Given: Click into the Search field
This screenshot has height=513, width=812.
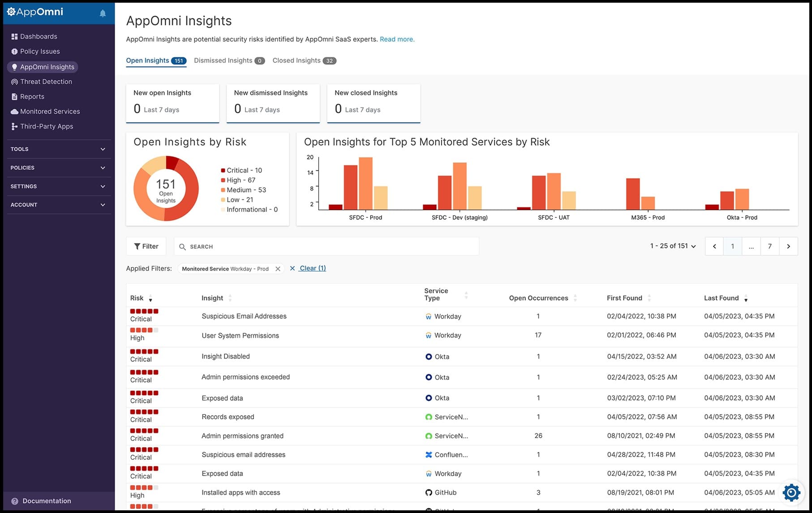Looking at the screenshot, I should [x=326, y=246].
